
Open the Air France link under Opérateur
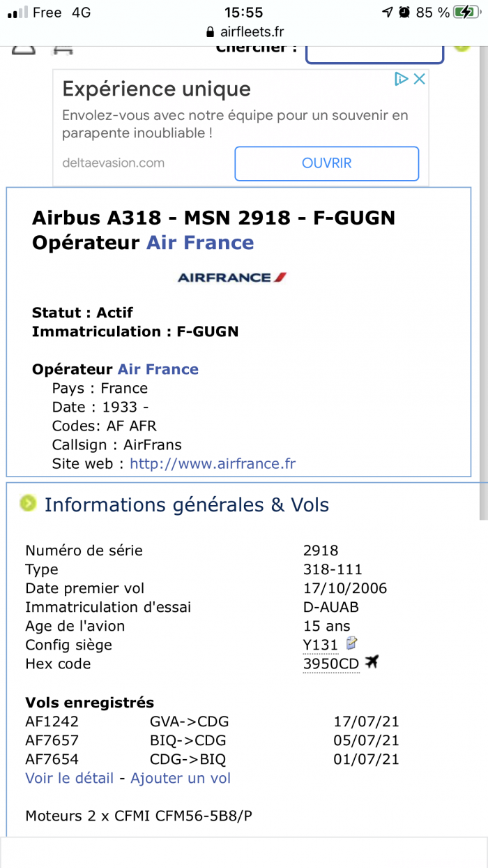158,369
